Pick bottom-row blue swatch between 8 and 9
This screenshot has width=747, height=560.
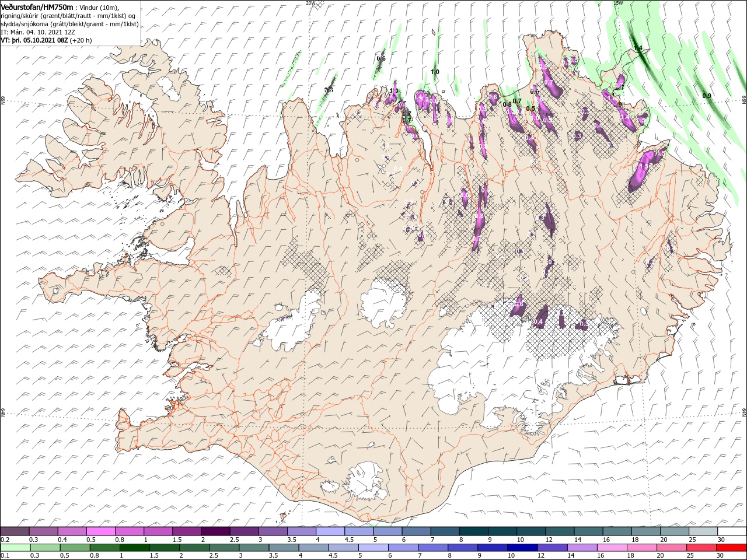coord(463,548)
